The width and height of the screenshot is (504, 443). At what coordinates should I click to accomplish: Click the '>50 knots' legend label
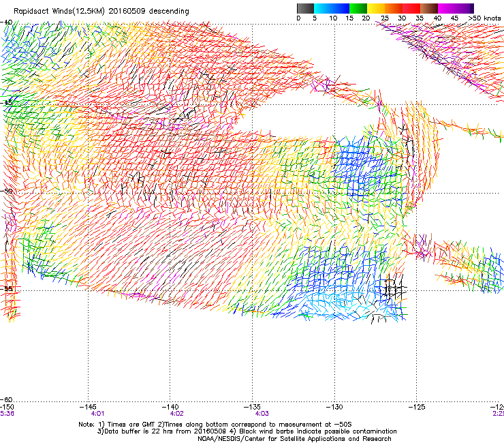pos(484,18)
